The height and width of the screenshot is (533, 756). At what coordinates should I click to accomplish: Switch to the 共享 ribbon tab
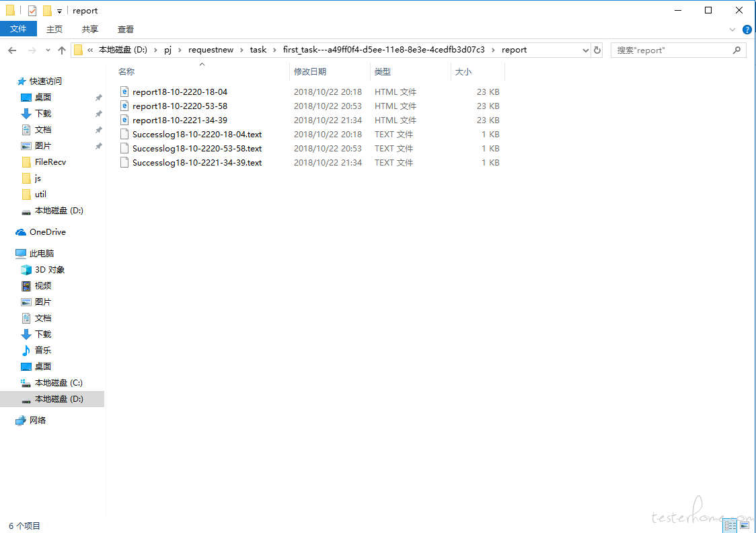90,30
